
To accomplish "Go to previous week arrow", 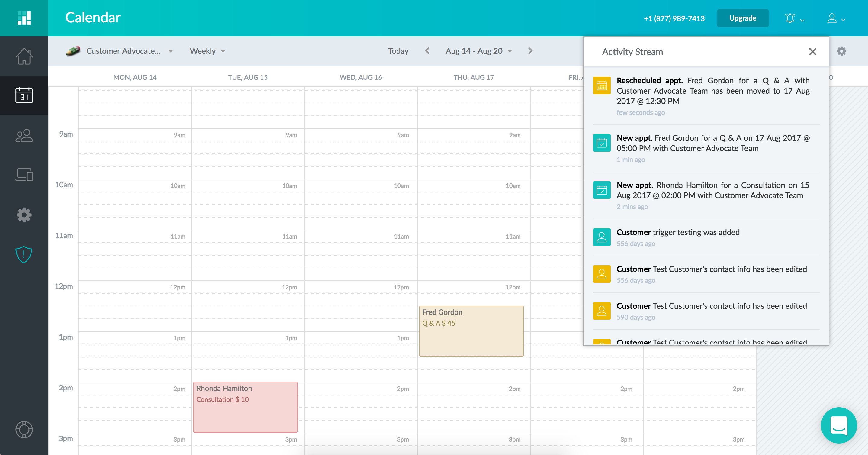I will (x=427, y=51).
